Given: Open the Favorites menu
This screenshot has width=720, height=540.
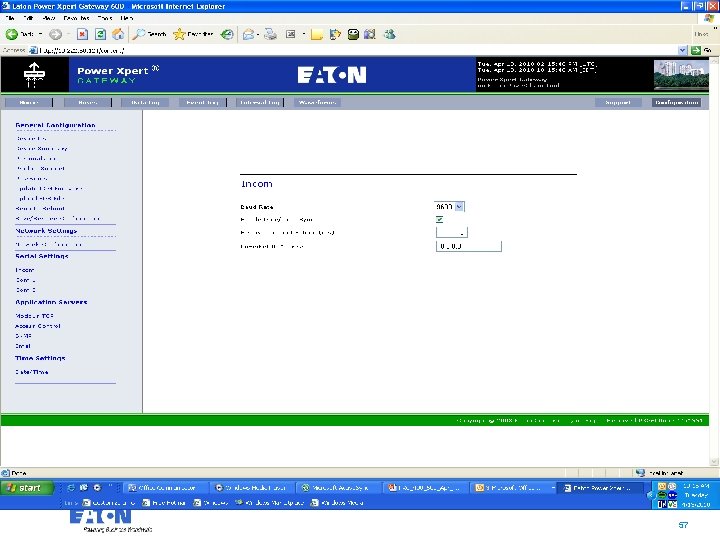Looking at the screenshot, I should click(76, 18).
